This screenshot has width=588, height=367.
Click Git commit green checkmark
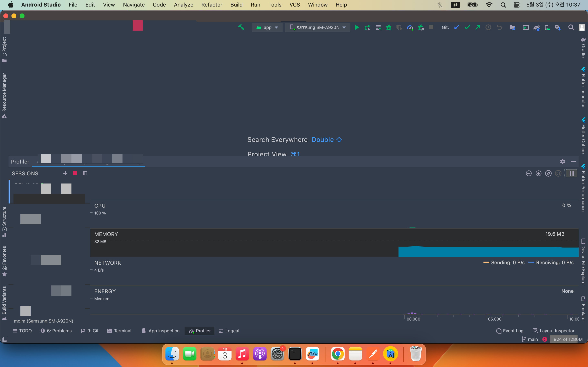pyautogui.click(x=467, y=28)
